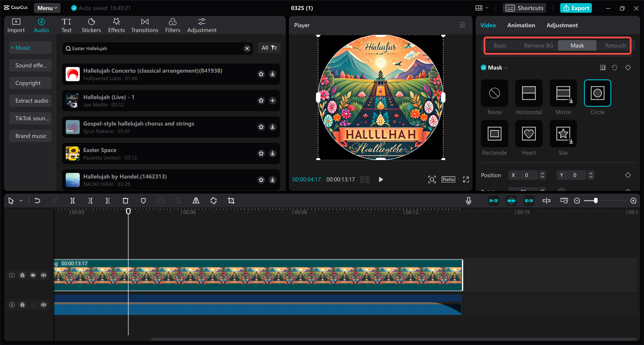Switch to the Animation tab
The height and width of the screenshot is (345, 644).
click(521, 25)
